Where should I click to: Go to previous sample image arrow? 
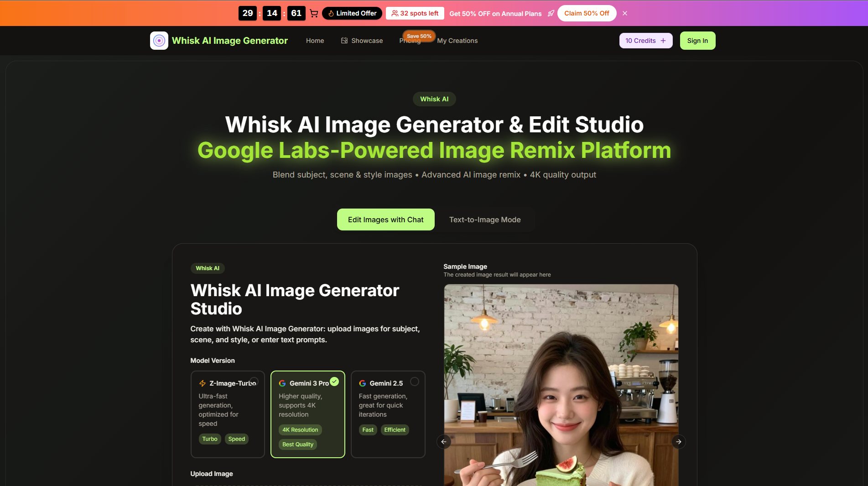[x=444, y=442]
